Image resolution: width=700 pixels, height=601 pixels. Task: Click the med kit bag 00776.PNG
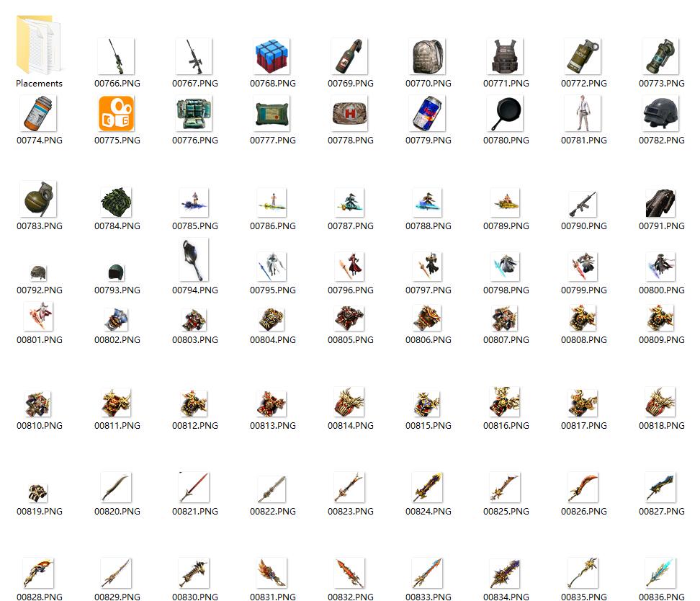tap(194, 113)
